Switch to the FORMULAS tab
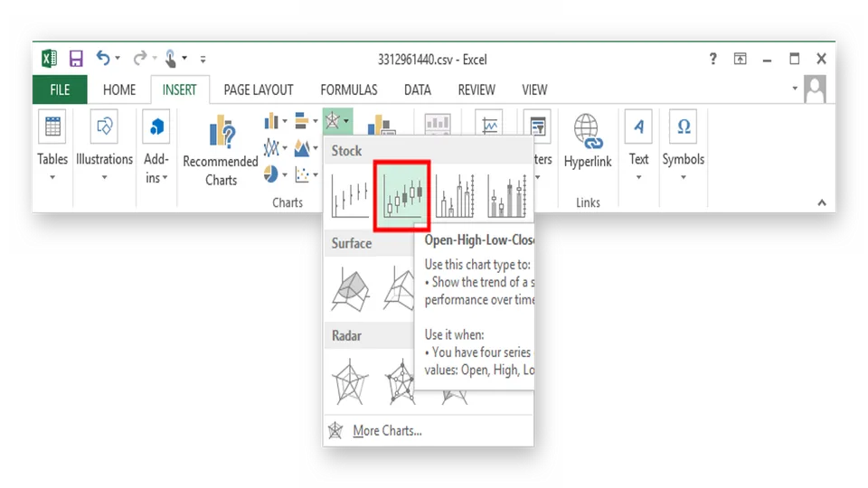The width and height of the screenshot is (868, 488). pos(349,89)
